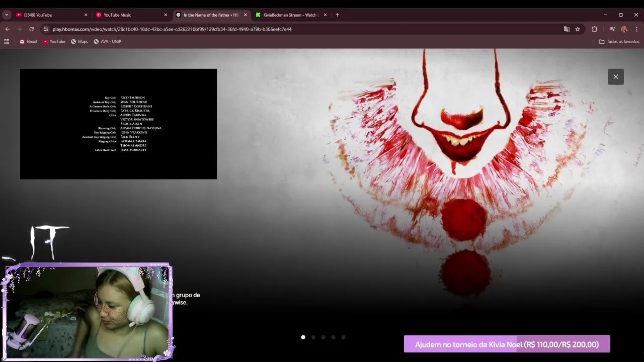
Task: Open the Chrome profile avatar
Action: [x=624, y=29]
